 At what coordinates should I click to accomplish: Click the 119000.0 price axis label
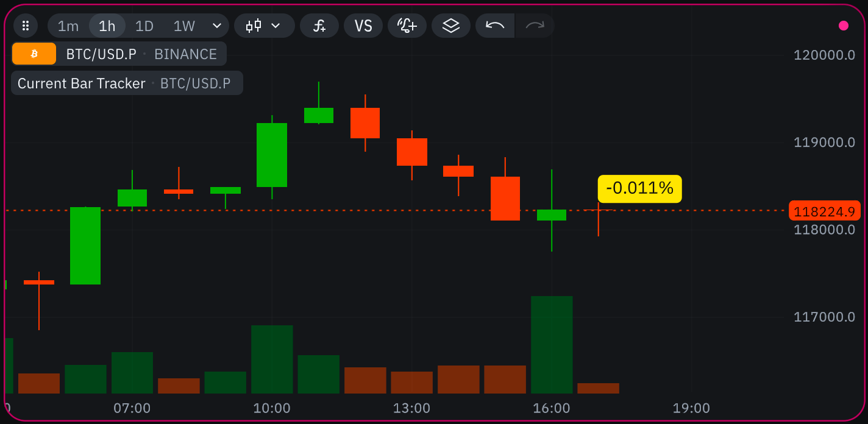click(x=824, y=142)
